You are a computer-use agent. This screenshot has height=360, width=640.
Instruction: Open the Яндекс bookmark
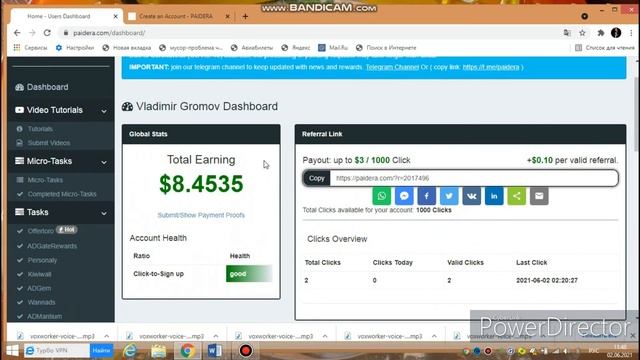(296, 48)
